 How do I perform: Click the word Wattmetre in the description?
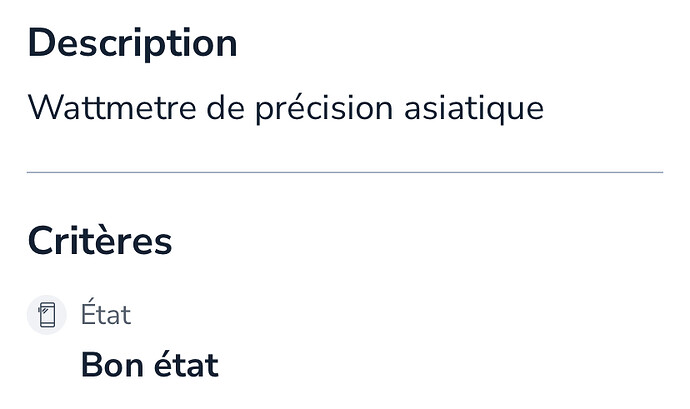click(112, 108)
